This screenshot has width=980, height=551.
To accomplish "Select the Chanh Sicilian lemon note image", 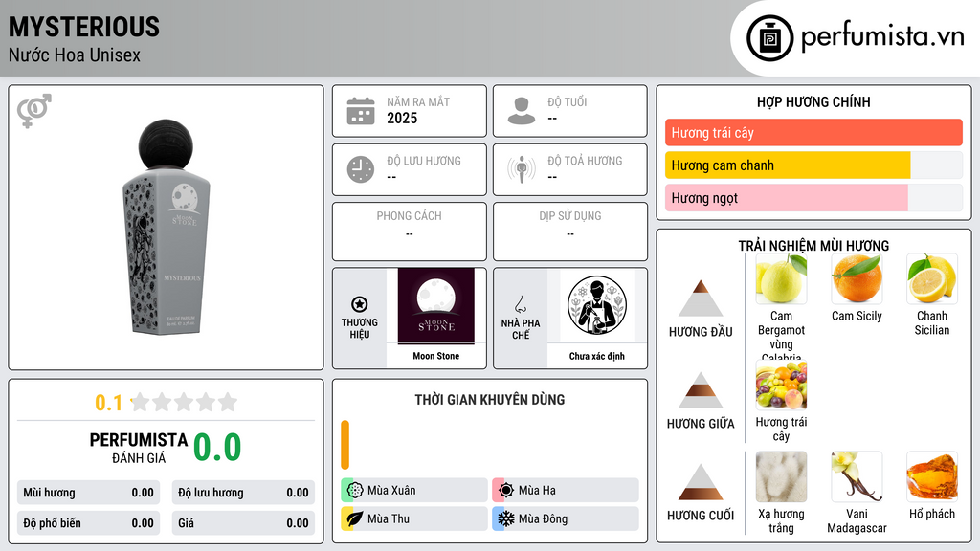I will coord(932,279).
